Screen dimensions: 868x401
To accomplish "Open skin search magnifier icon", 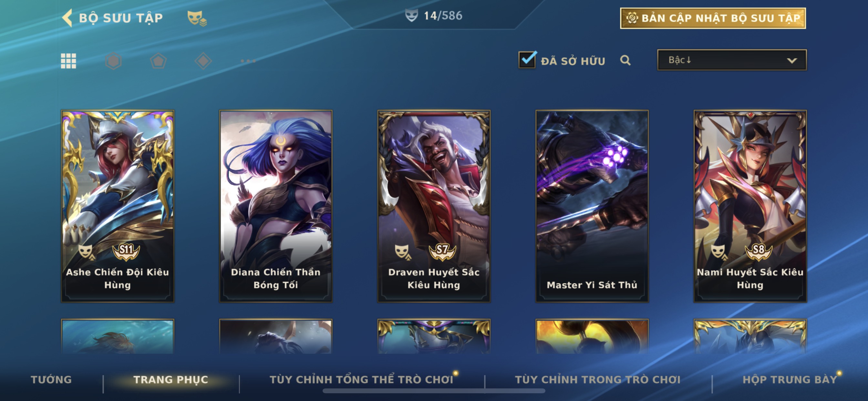I will click(625, 60).
